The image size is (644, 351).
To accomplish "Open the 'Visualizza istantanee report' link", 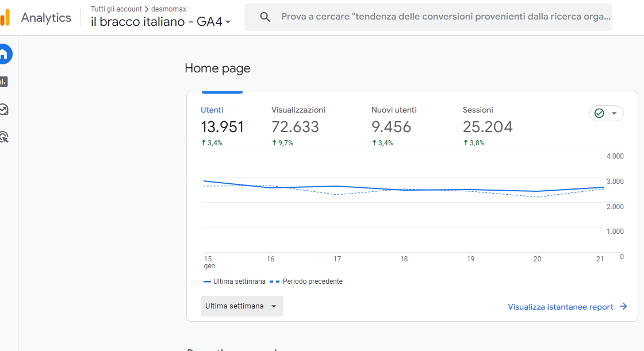I will click(560, 307).
